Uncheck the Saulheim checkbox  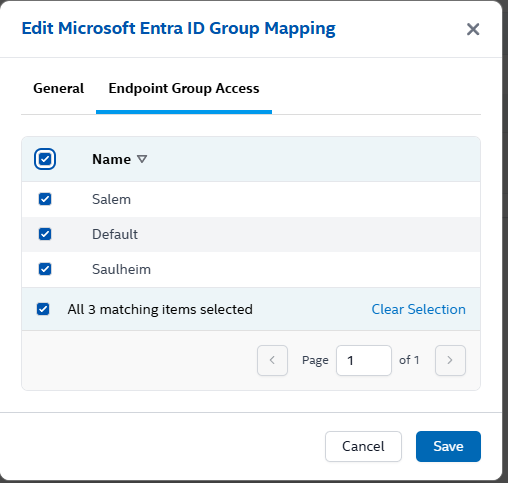45,269
